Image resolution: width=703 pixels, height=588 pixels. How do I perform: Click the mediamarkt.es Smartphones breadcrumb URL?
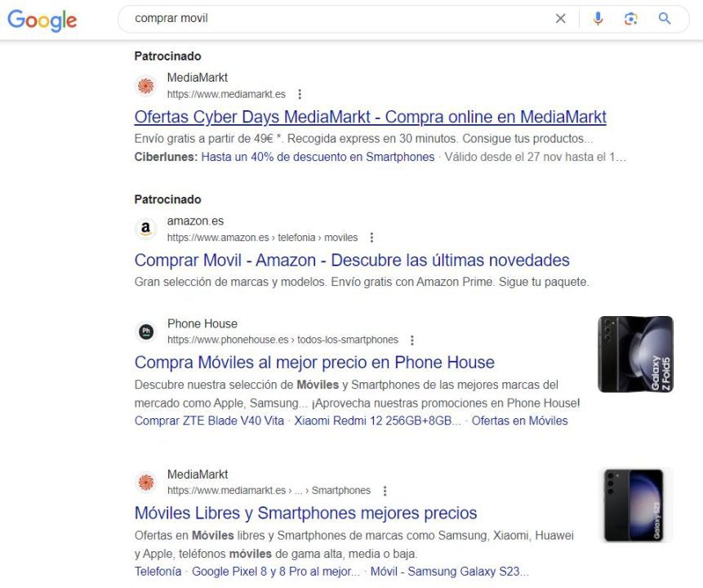coord(269,491)
